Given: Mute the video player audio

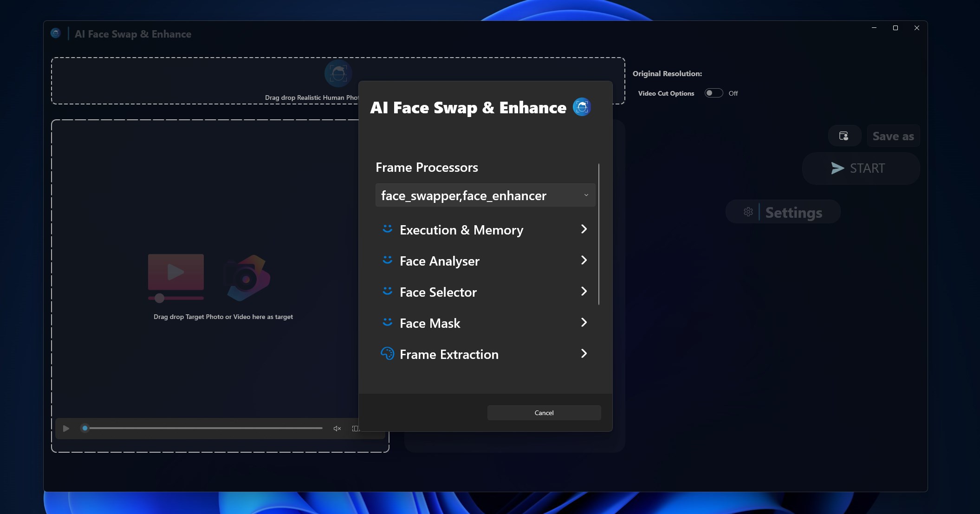Looking at the screenshot, I should coord(337,428).
